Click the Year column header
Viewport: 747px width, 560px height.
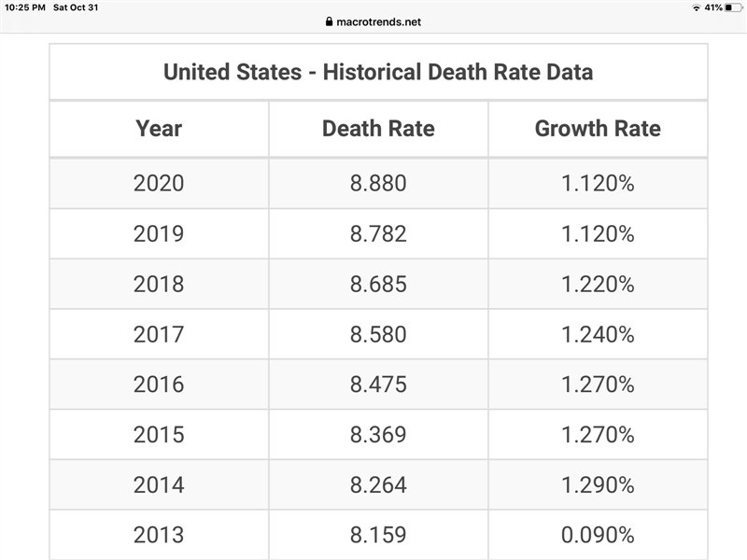tap(159, 129)
